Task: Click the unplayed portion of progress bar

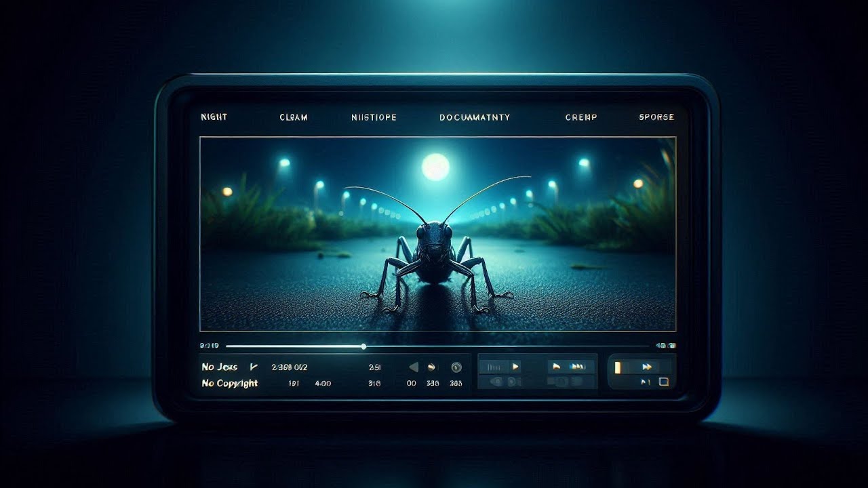Action: tap(507, 346)
